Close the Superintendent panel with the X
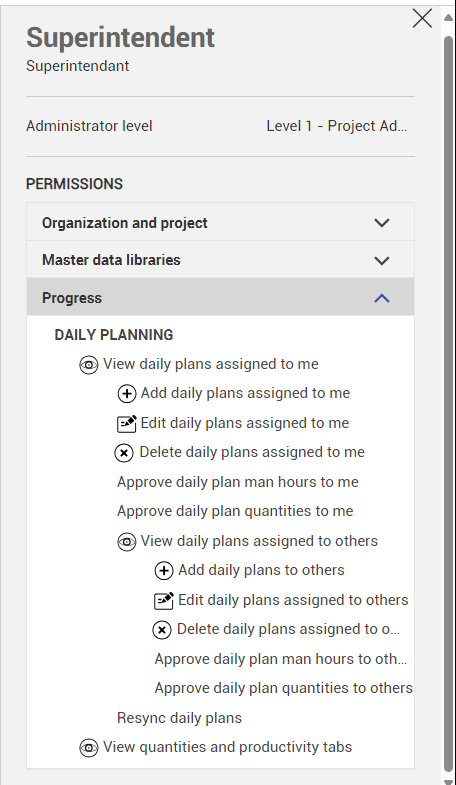Screen dimensions: 456x785 coord(422,19)
